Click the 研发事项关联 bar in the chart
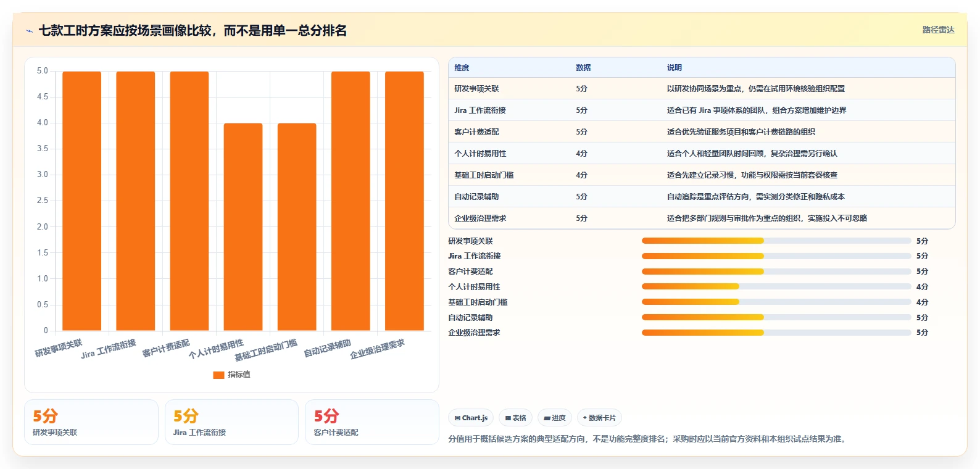 [x=82, y=201]
